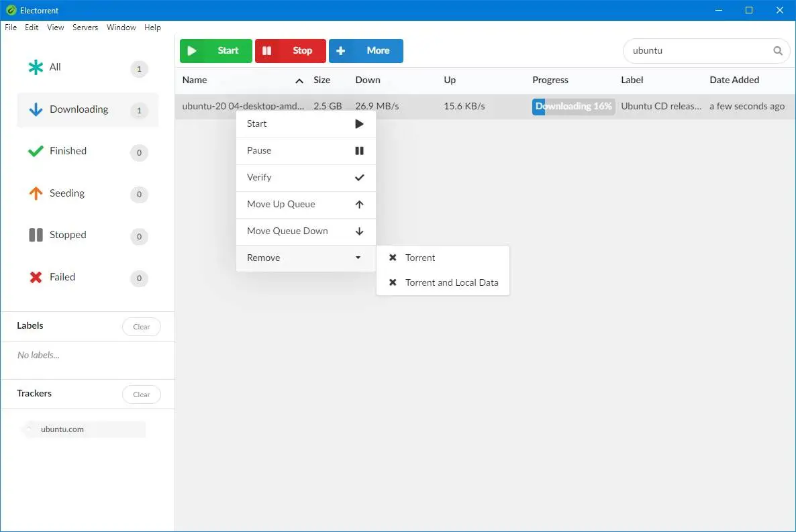Screen dimensions: 796x532
Task: Click the pause bars icon beside Pause in context menu
Action: pyautogui.click(x=360, y=151)
